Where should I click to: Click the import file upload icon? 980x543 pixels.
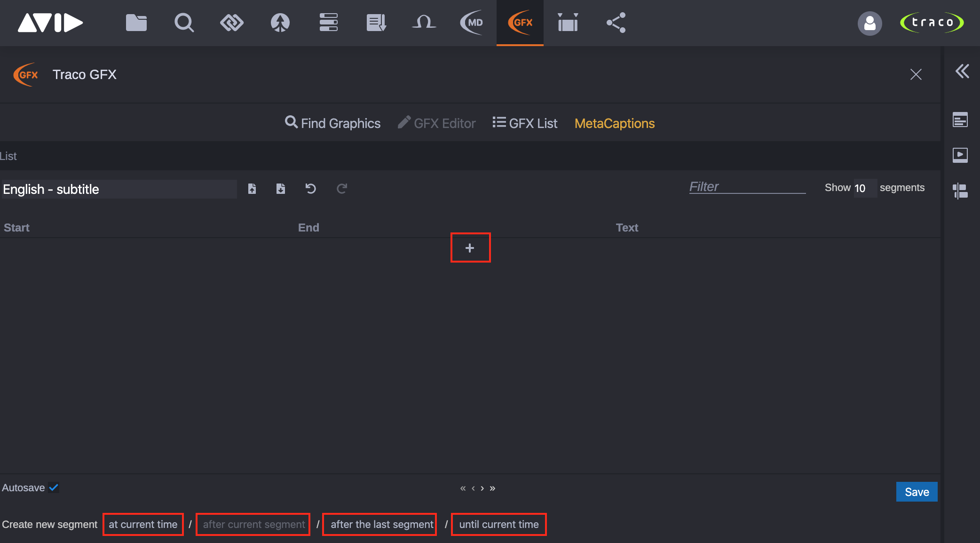pos(252,189)
